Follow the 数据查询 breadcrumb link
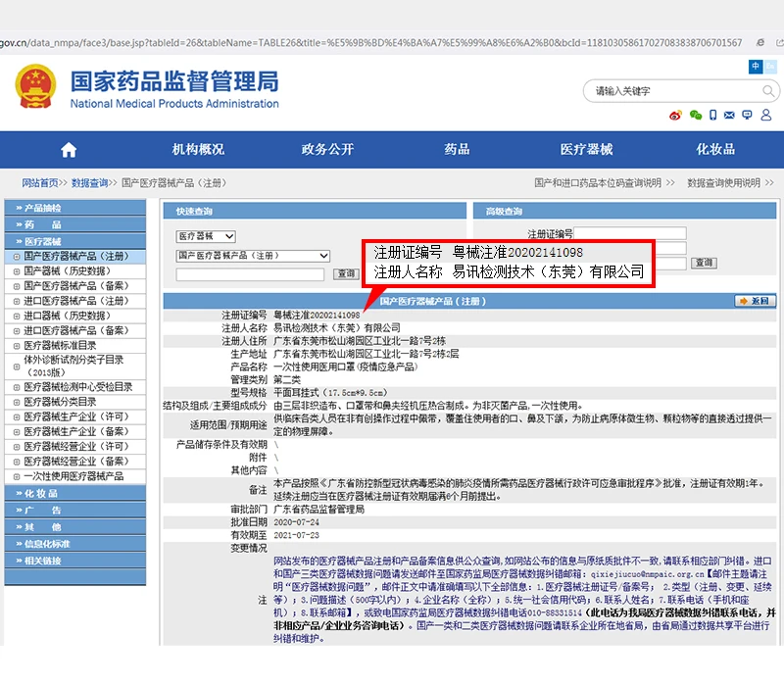This screenshot has width=784, height=685. point(89,183)
